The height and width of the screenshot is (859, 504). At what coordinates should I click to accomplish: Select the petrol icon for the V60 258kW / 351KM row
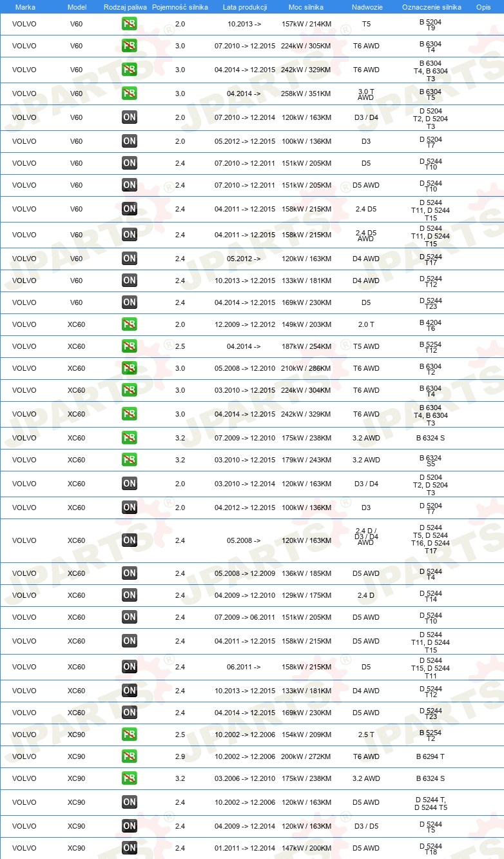(x=130, y=94)
